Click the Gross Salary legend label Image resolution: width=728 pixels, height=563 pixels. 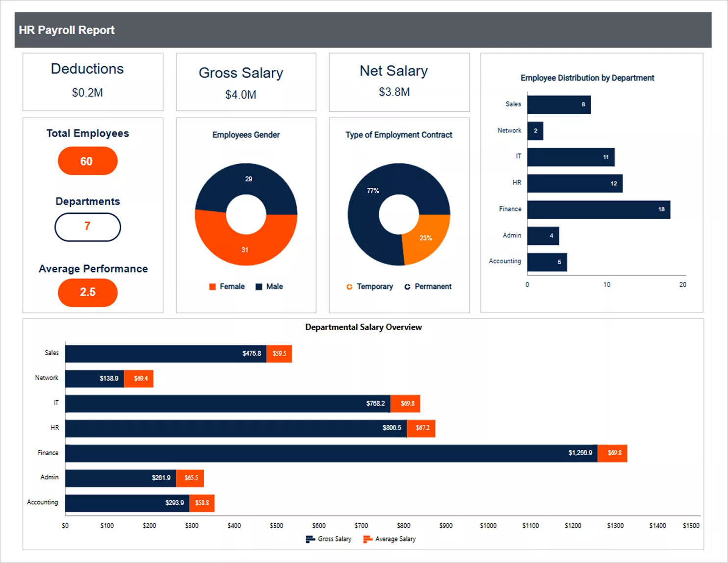tap(335, 539)
